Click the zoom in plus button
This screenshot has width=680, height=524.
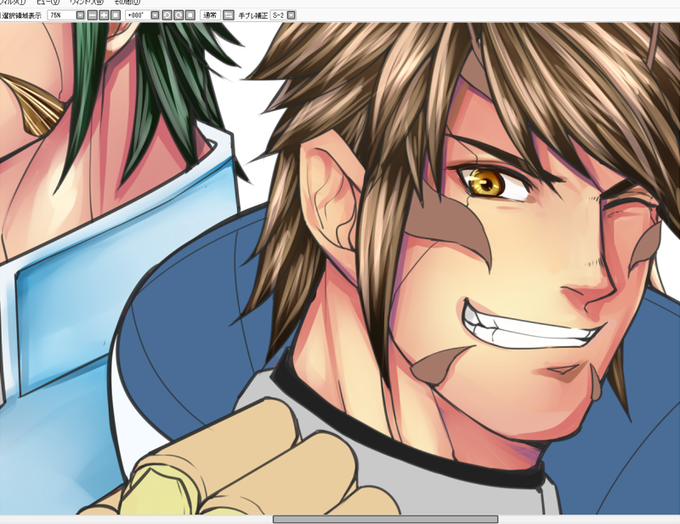(x=104, y=15)
